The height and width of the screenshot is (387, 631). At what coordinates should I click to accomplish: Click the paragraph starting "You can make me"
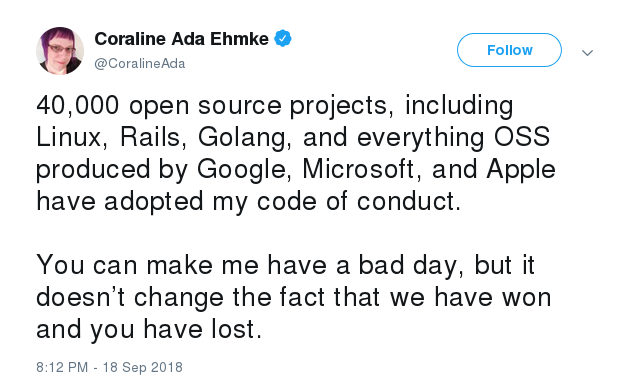(x=294, y=296)
